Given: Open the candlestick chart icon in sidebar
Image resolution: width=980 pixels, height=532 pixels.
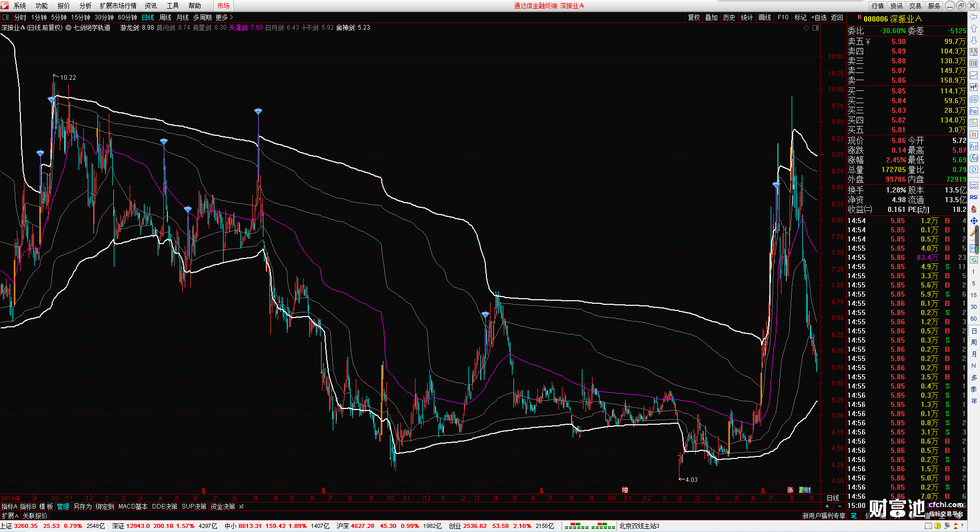Looking at the screenshot, I should click(974, 87).
